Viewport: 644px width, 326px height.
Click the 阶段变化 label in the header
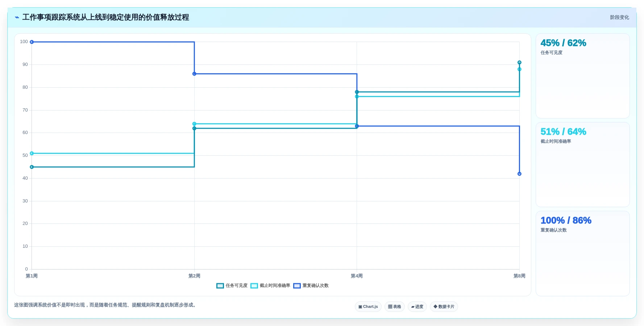pos(619,17)
